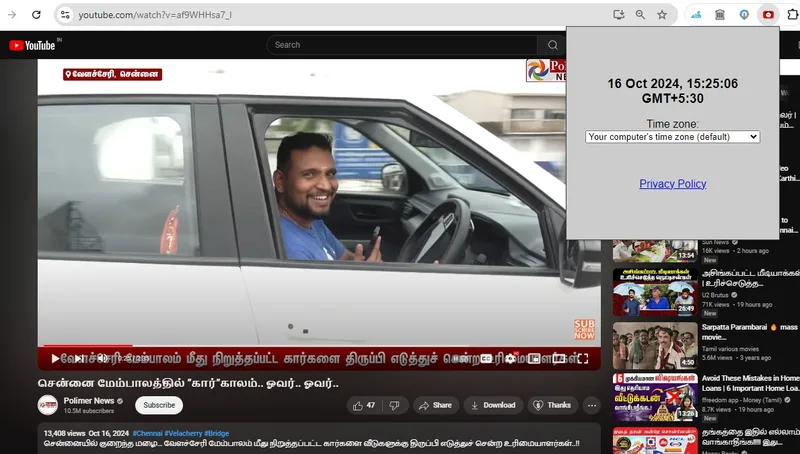Viewport: 800px width, 454px height.
Task: Click the browser address bar URL
Action: (x=155, y=15)
